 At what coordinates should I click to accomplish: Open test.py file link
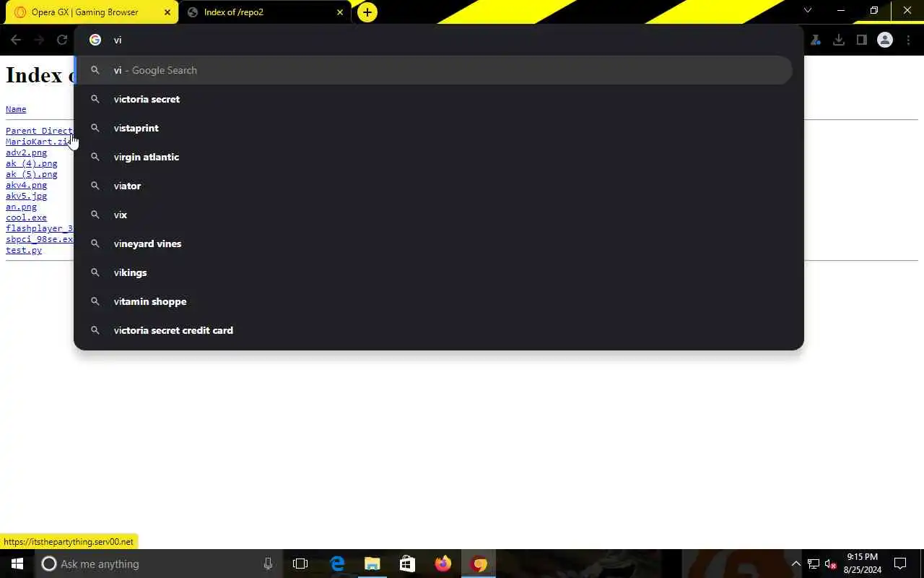pos(24,250)
